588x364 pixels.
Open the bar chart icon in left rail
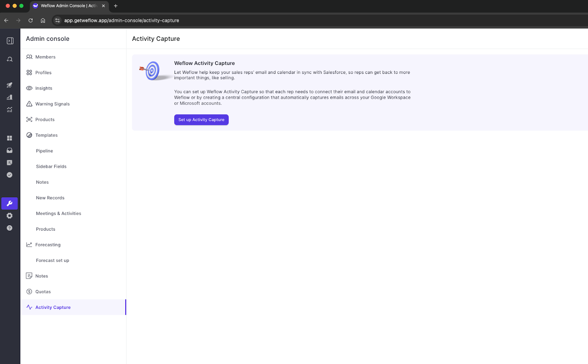tap(10, 97)
